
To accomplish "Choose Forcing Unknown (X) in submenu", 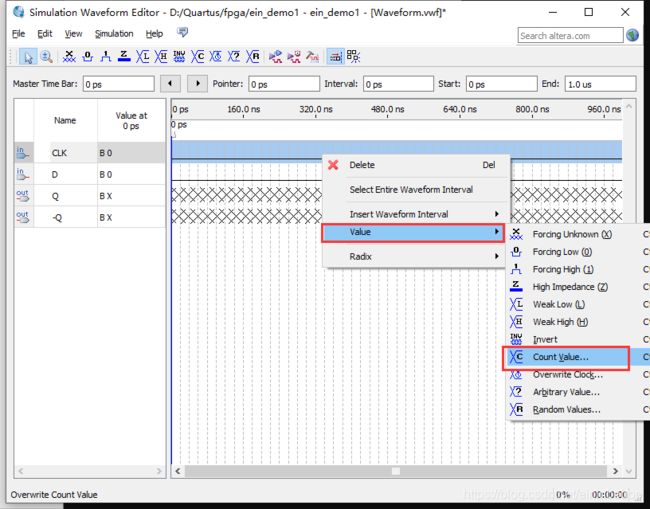I will [577, 234].
